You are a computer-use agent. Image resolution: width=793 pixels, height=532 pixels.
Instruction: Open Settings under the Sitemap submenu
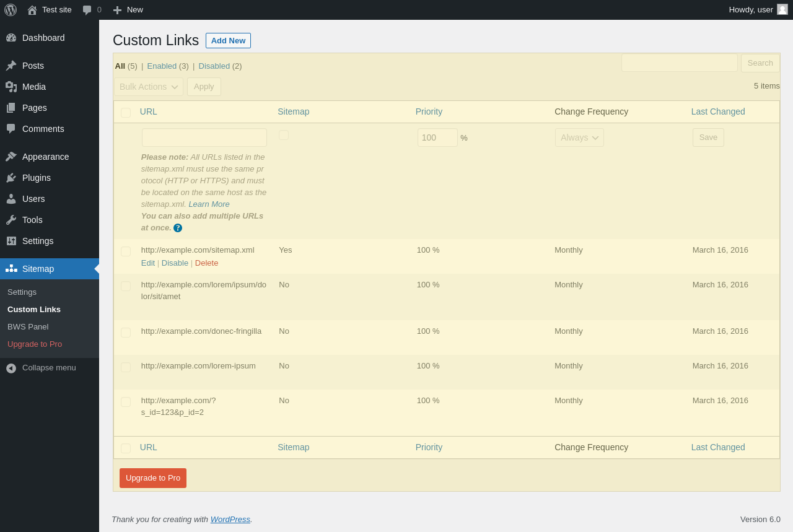22,292
